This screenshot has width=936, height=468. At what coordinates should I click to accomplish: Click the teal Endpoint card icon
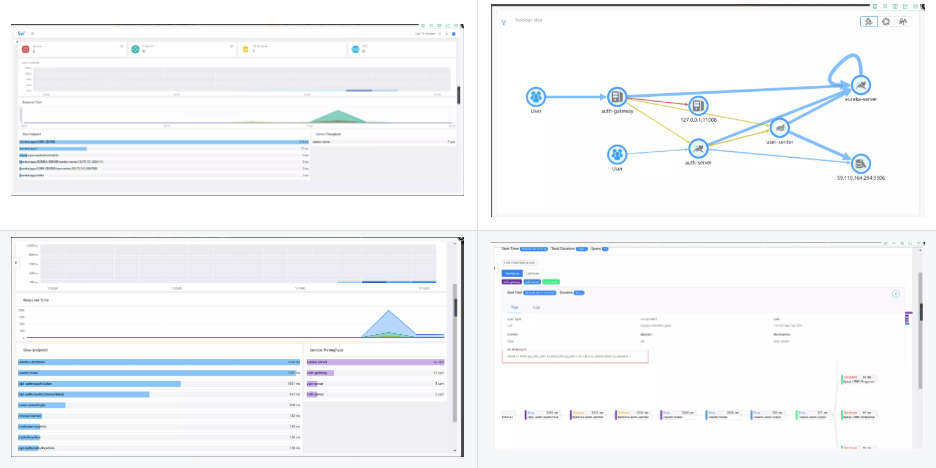point(136,49)
